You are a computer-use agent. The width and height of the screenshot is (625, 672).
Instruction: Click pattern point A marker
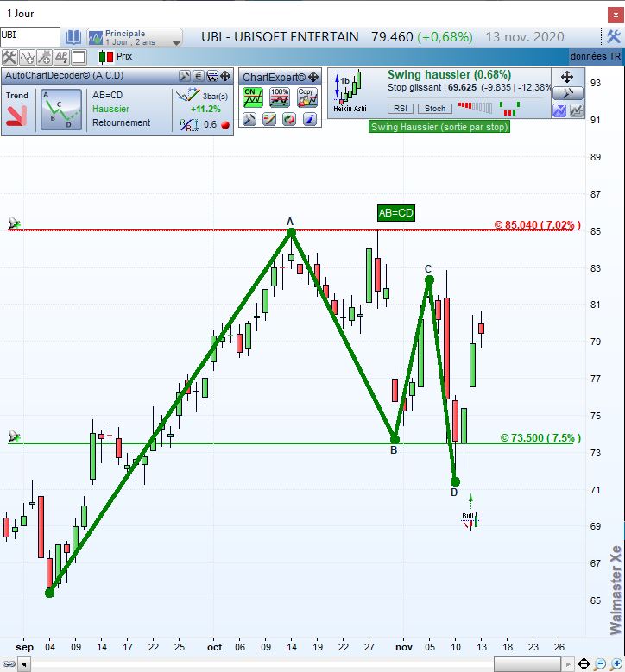[x=291, y=232]
